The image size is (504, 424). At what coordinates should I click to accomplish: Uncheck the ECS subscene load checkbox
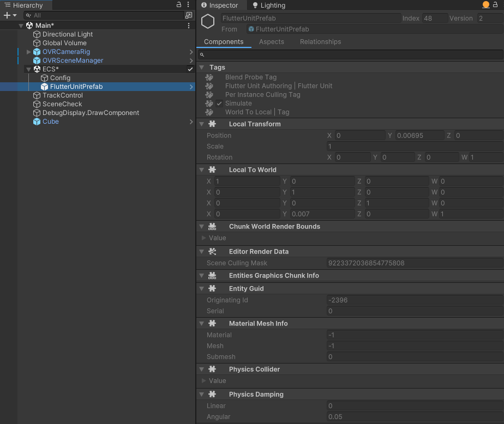coord(190,69)
